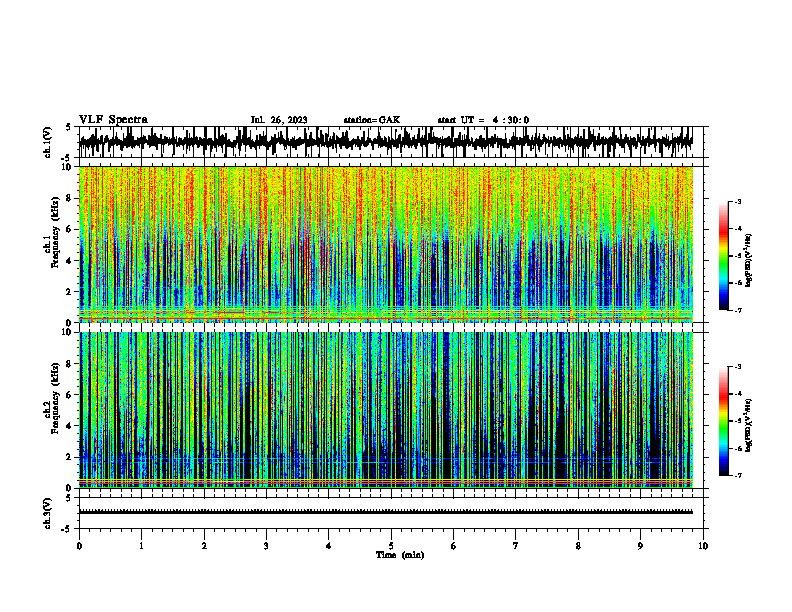Click the VLF Spectra title text
The width and height of the screenshot is (792, 612).
[113, 120]
